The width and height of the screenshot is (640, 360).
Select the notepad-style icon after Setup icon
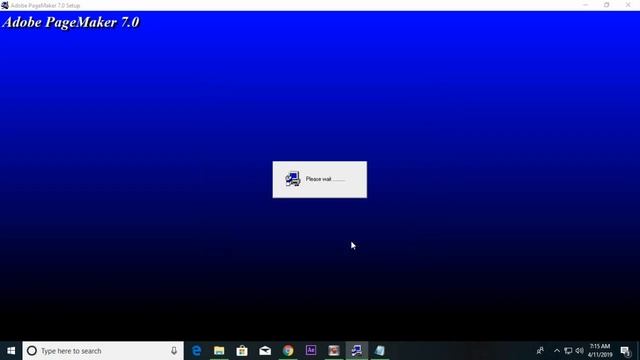click(380, 351)
